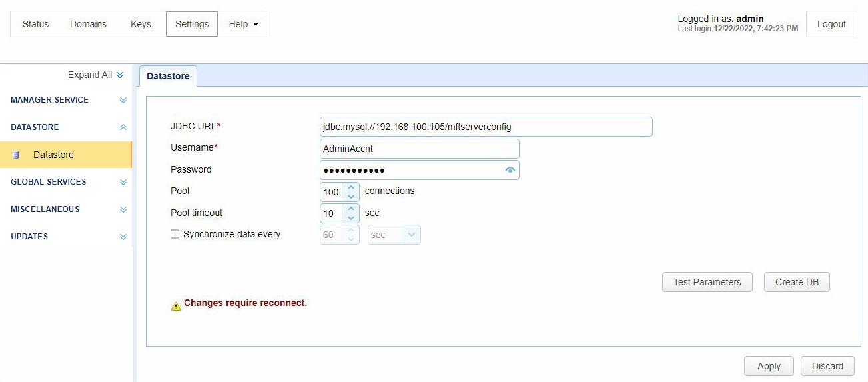Expand the GLOBAL SERVICES section chevron
The image size is (868, 382).
click(x=123, y=182)
